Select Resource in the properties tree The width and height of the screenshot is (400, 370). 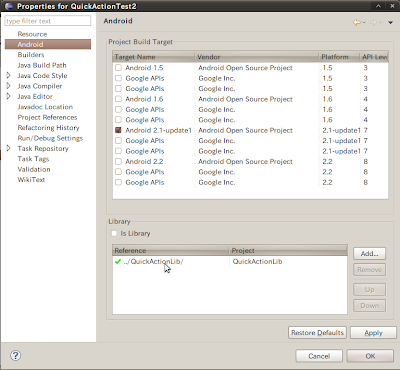pos(32,34)
